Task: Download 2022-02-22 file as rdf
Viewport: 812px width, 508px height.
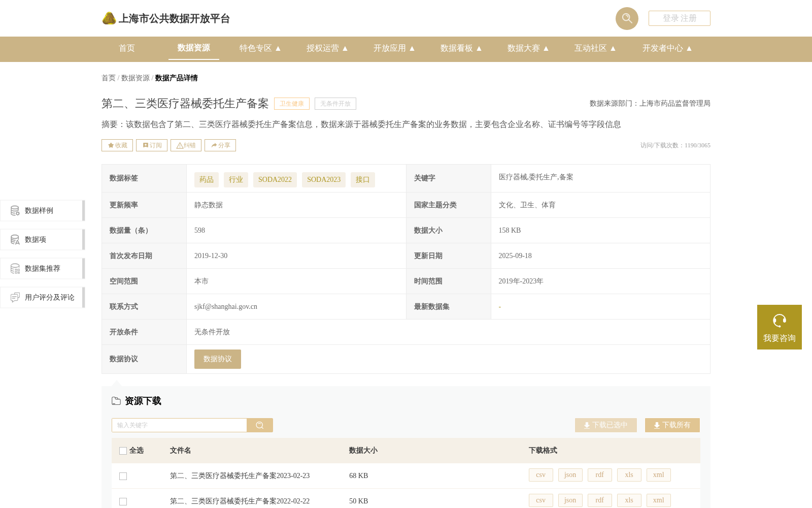Action: 600,500
